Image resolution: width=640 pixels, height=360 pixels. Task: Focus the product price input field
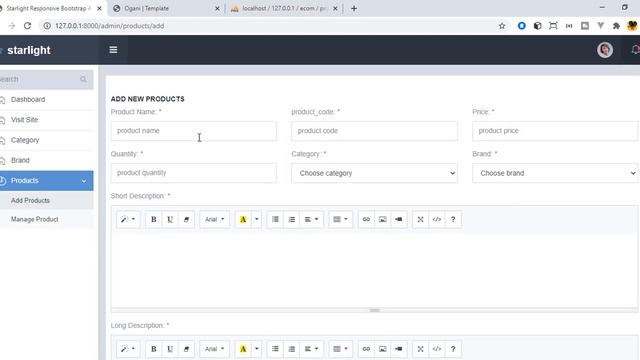click(555, 131)
